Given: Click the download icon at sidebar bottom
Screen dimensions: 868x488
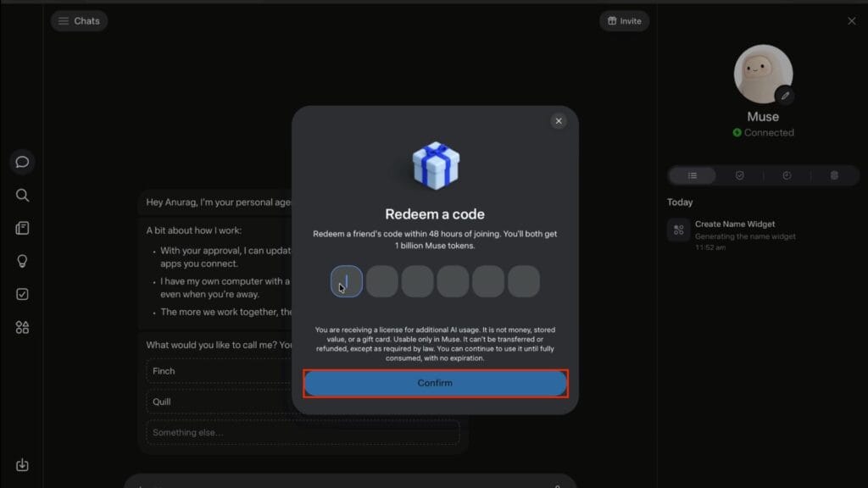Looking at the screenshot, I should [x=22, y=465].
